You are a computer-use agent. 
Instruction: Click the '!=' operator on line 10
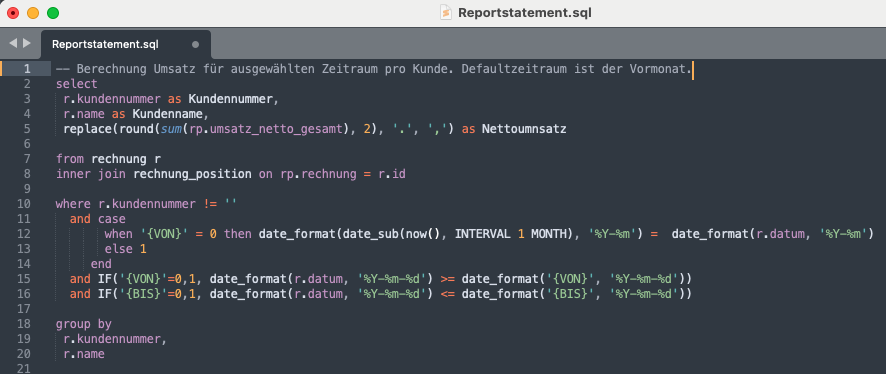click(x=210, y=204)
